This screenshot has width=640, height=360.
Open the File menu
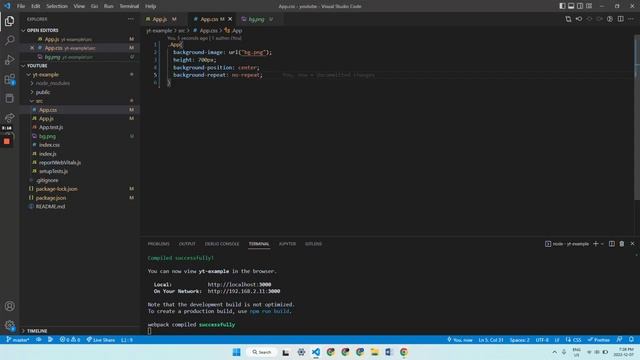pos(21,6)
